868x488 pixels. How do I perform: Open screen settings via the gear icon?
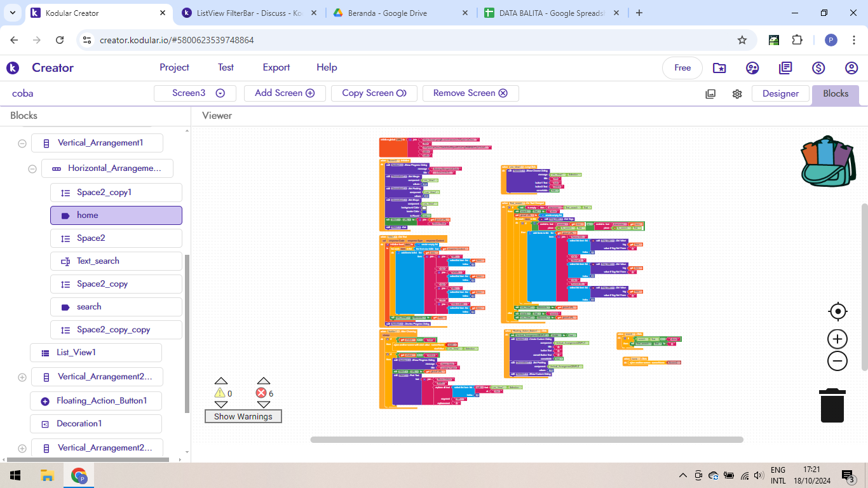(x=736, y=93)
